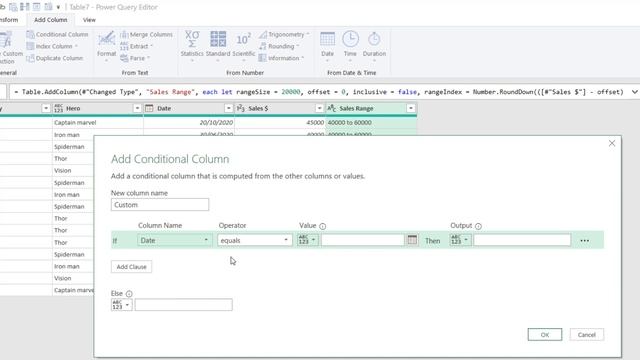Select the Sales Range column header

(371, 108)
